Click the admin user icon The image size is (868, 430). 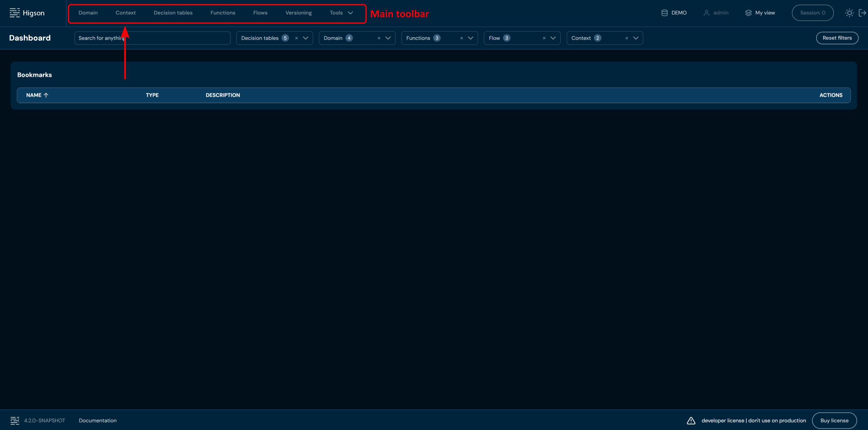tap(706, 13)
